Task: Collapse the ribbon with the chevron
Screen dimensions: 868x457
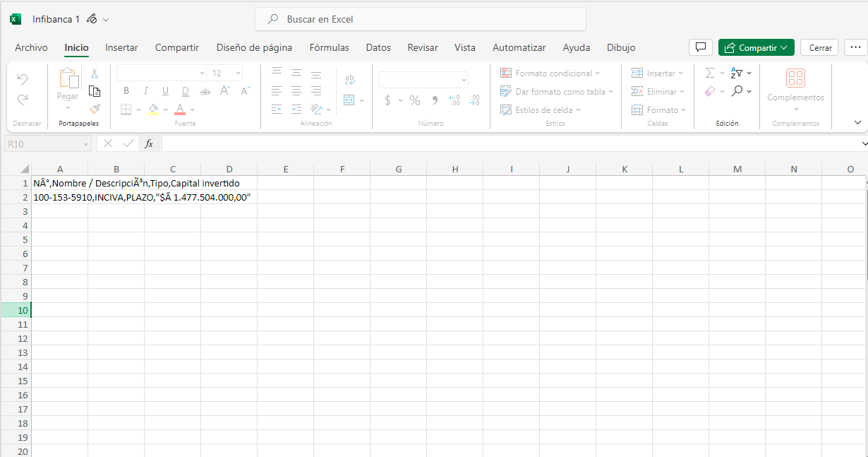Action: 857,122
